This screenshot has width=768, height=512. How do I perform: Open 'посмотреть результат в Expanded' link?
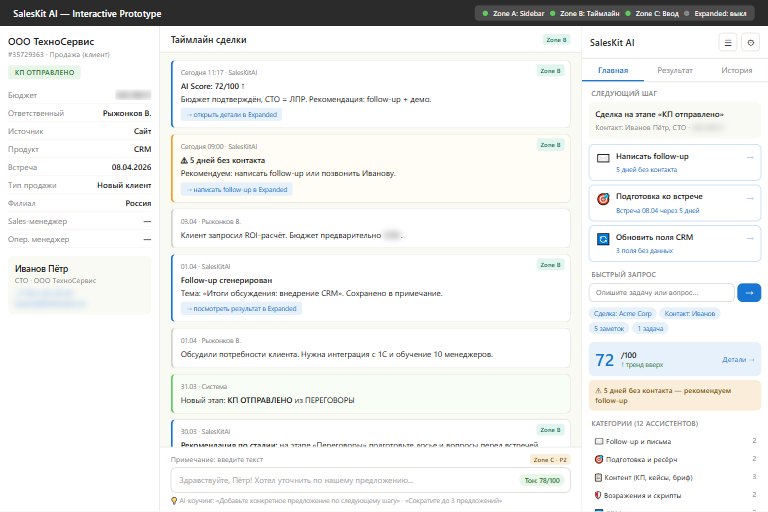point(241,309)
